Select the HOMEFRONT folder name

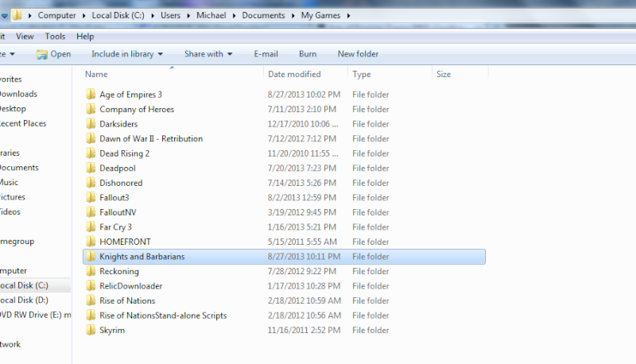click(125, 242)
